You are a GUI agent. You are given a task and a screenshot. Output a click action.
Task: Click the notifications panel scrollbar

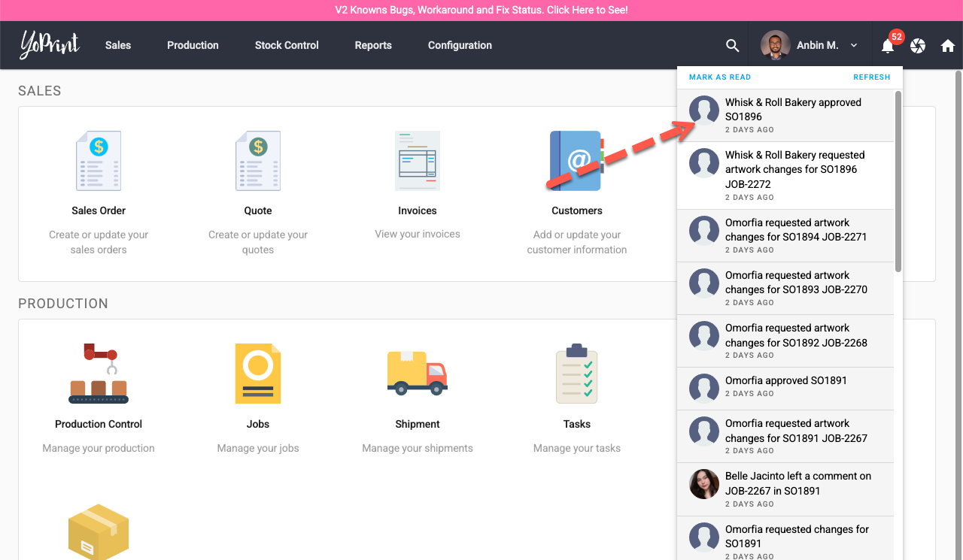(x=898, y=180)
